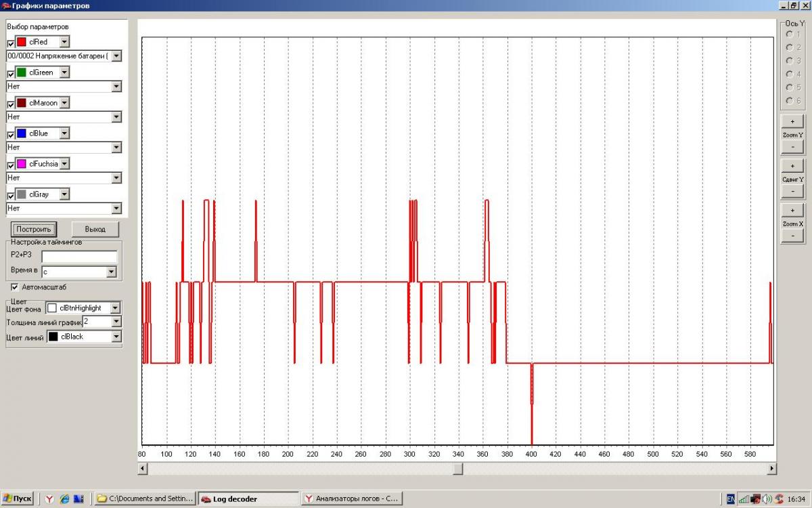Open the clGreen color dropdown
Screen dimensions: 812x508
tap(64, 72)
